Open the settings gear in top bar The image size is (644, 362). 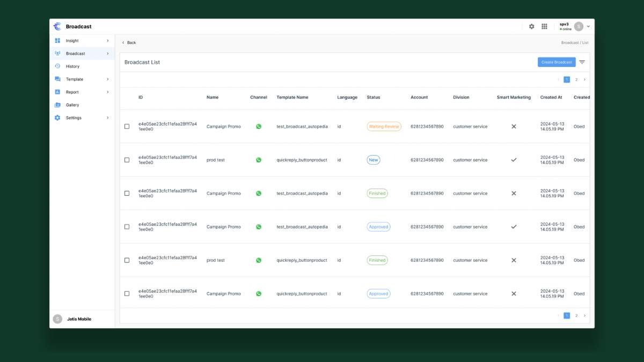[x=531, y=26]
